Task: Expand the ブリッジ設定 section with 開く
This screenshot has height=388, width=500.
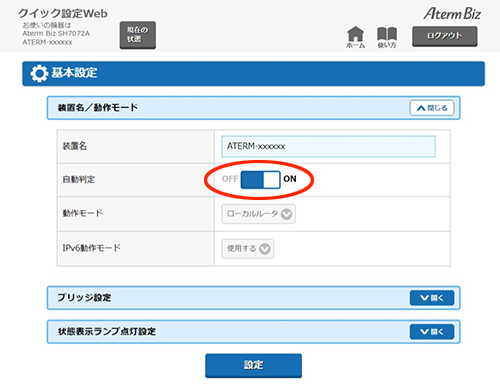Action: point(432,298)
